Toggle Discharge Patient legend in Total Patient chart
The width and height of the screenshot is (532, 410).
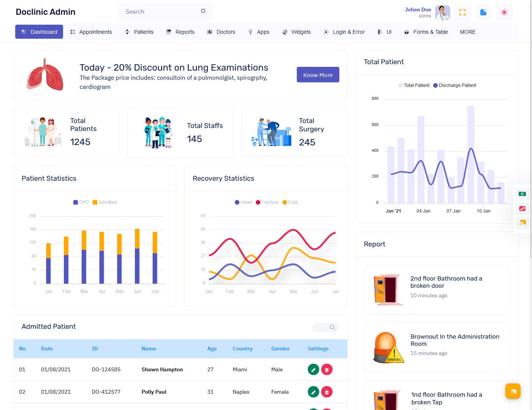click(454, 85)
